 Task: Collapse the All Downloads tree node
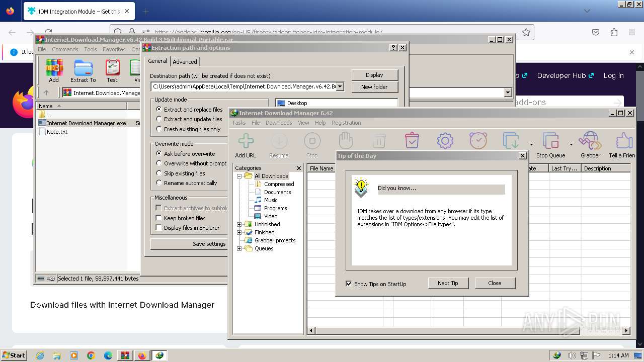(239, 176)
